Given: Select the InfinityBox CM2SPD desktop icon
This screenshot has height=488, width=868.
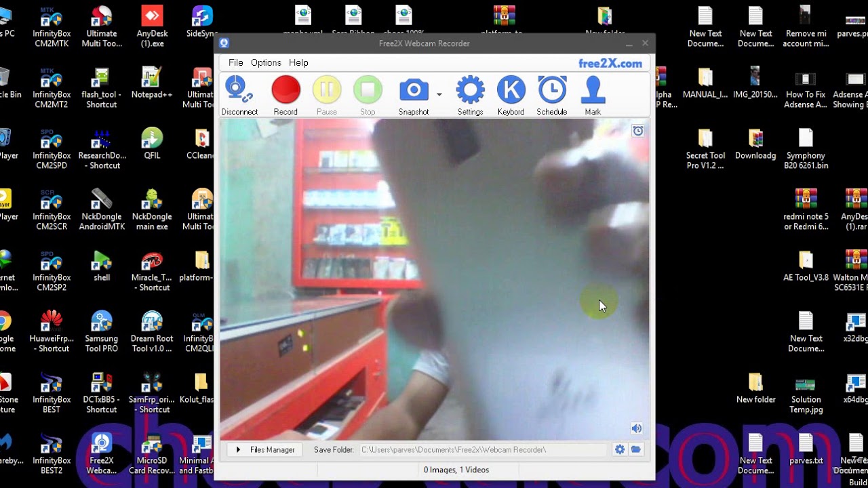Looking at the screenshot, I should coord(52,149).
